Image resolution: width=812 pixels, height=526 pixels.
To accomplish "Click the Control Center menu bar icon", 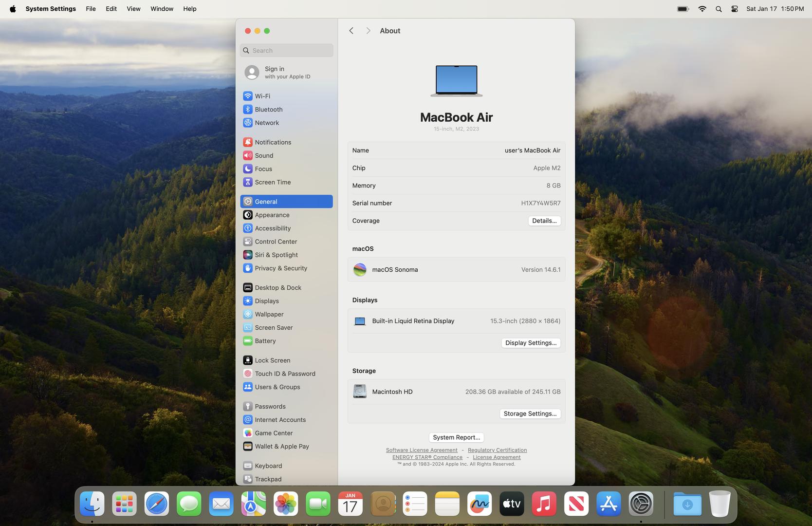I will click(734, 9).
